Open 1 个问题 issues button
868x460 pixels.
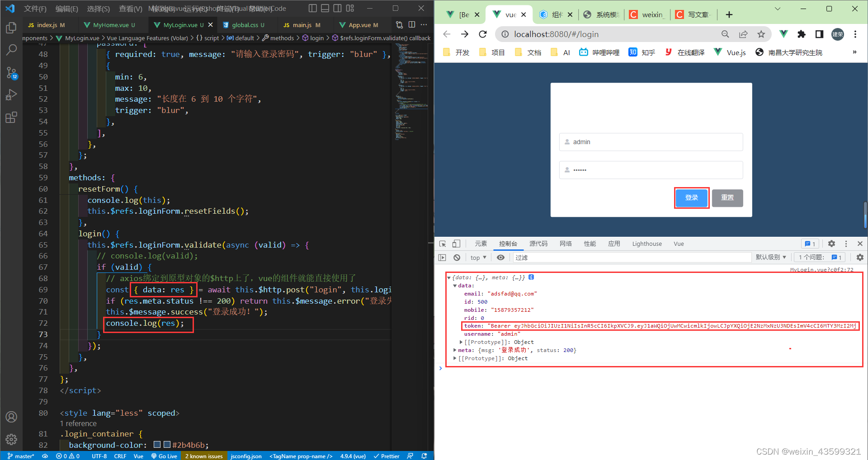tap(820, 257)
